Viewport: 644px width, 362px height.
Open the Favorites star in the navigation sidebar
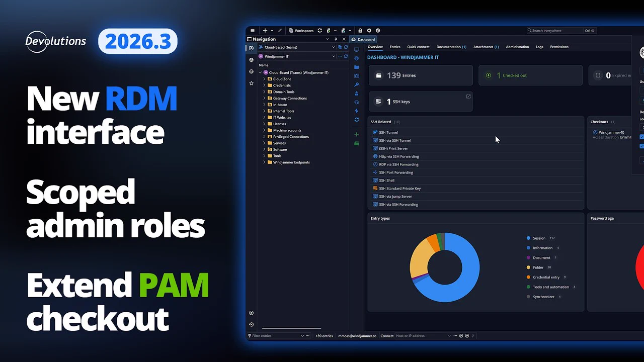(x=252, y=83)
